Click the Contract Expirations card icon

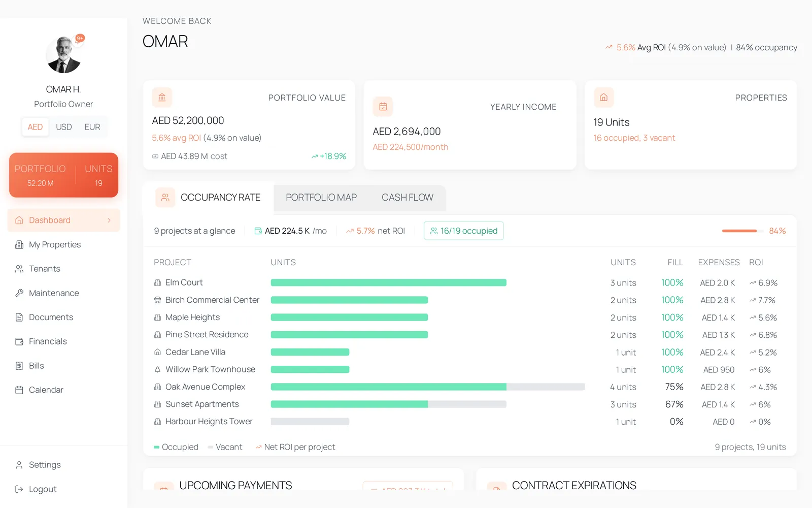click(496, 487)
